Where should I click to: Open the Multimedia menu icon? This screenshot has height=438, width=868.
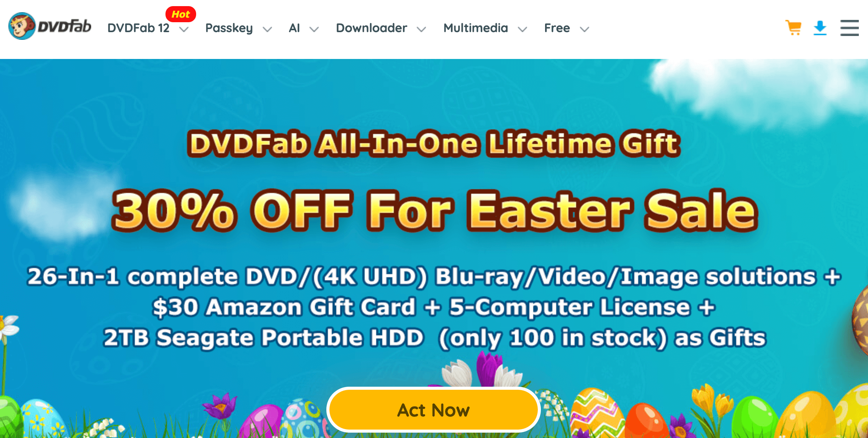pos(522,28)
